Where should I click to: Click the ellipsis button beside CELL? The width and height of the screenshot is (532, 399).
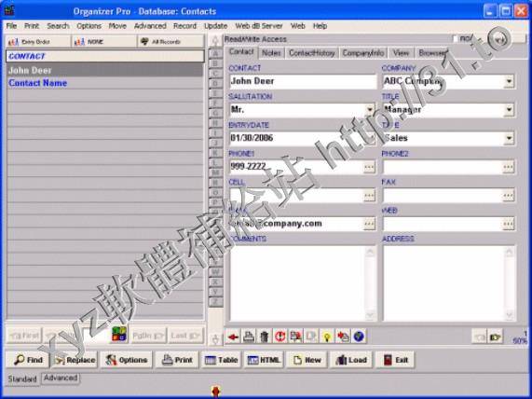369,196
